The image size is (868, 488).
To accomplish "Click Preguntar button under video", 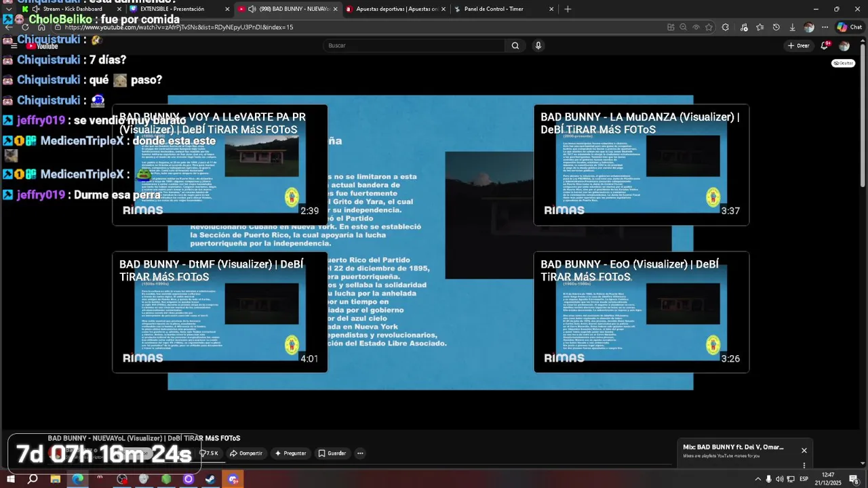I will (x=290, y=453).
